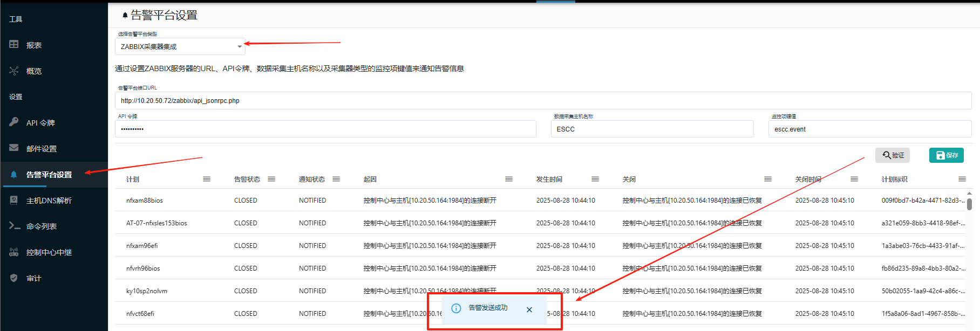Click the 概览 overview icon in sidebar

pyautogui.click(x=14, y=71)
